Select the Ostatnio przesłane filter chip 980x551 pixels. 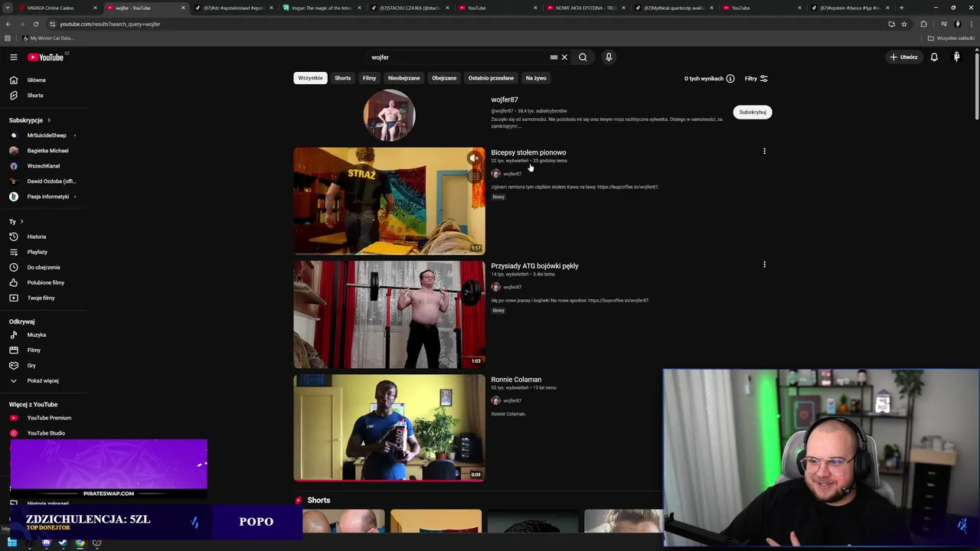[x=491, y=78]
